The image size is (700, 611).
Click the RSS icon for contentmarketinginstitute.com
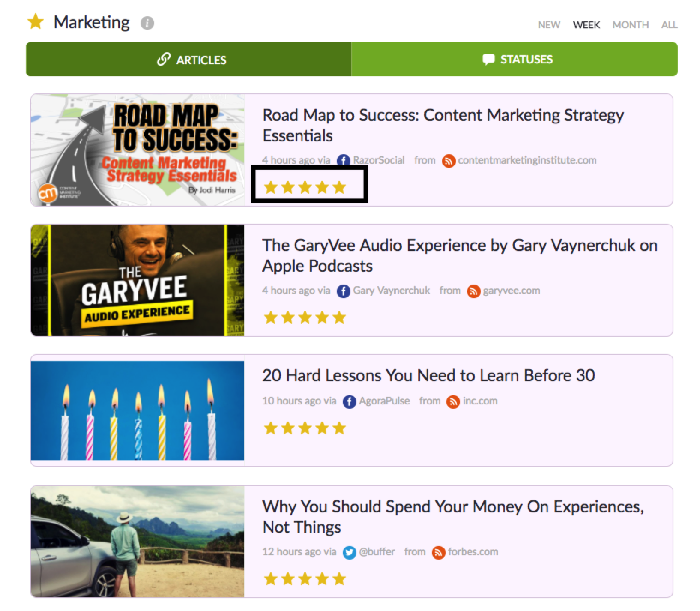pyautogui.click(x=448, y=161)
